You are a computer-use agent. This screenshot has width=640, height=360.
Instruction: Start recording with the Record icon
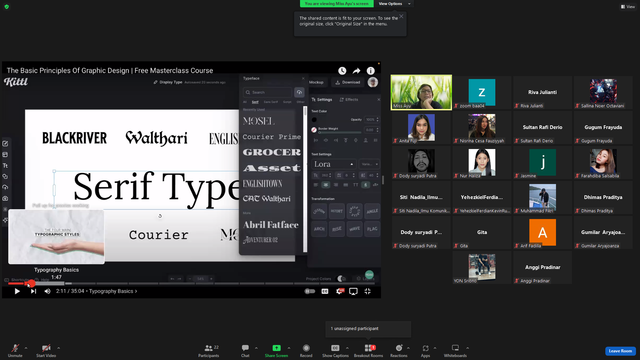306,348
